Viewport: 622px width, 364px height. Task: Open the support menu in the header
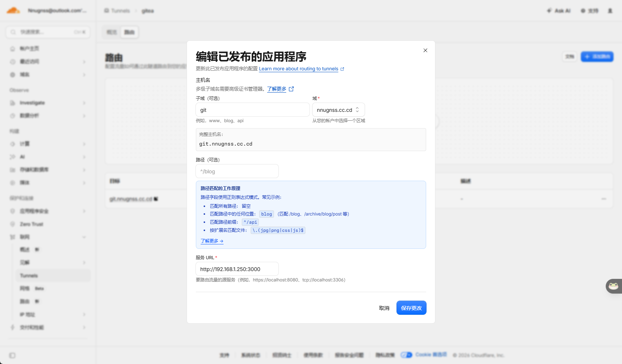coord(589,11)
